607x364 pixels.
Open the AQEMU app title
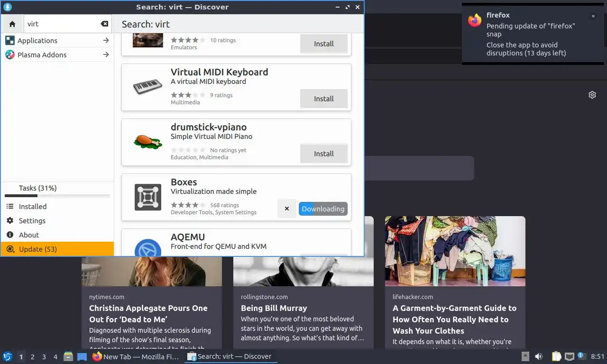188,237
